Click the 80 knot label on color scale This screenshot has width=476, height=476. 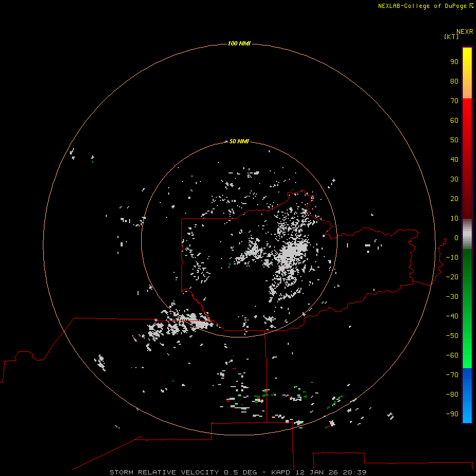point(454,81)
